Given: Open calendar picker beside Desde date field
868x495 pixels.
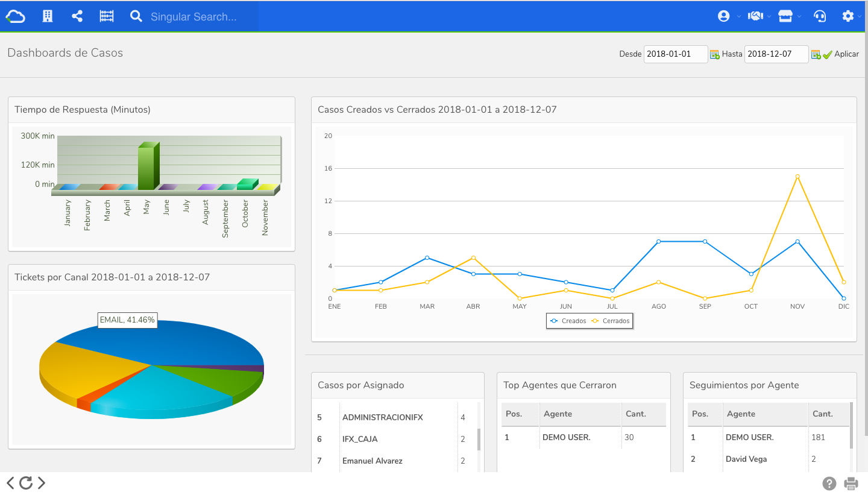Looking at the screenshot, I should [714, 54].
